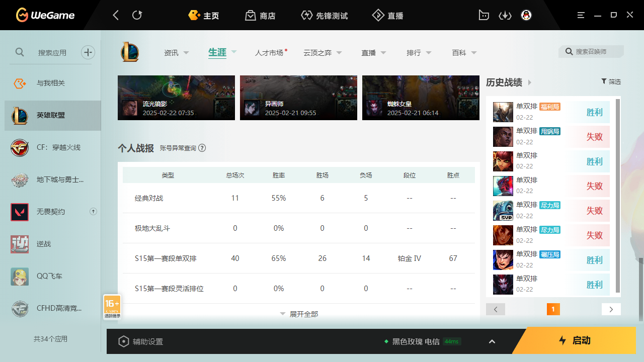644x362 pixels.
Task: Select 逆战 in sidebar
Action: point(53,244)
